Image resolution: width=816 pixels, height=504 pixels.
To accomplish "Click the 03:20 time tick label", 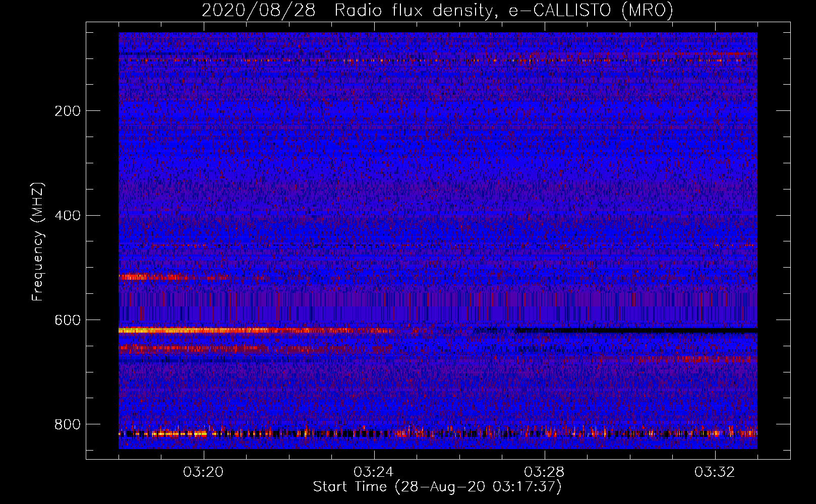I will coord(203,472).
